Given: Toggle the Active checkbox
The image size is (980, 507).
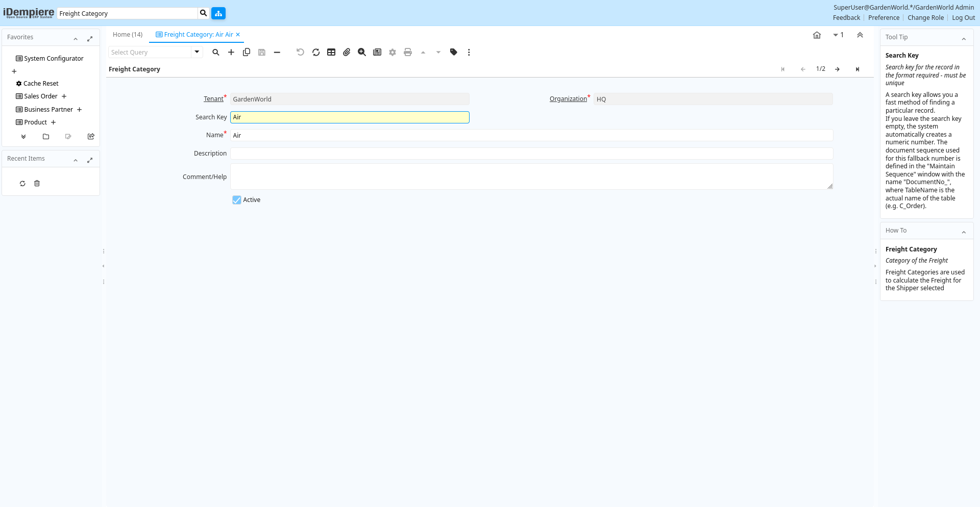Looking at the screenshot, I should click(x=237, y=200).
